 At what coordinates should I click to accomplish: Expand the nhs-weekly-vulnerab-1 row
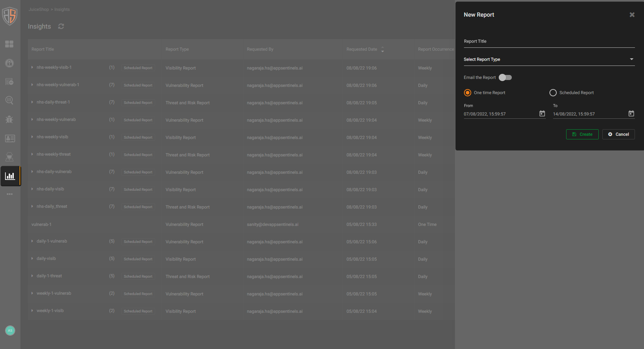click(32, 85)
